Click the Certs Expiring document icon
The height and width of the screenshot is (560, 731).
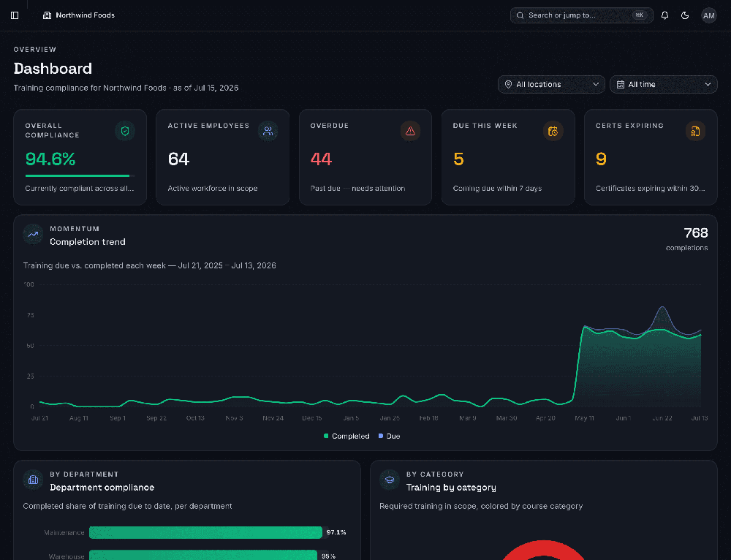[695, 131]
